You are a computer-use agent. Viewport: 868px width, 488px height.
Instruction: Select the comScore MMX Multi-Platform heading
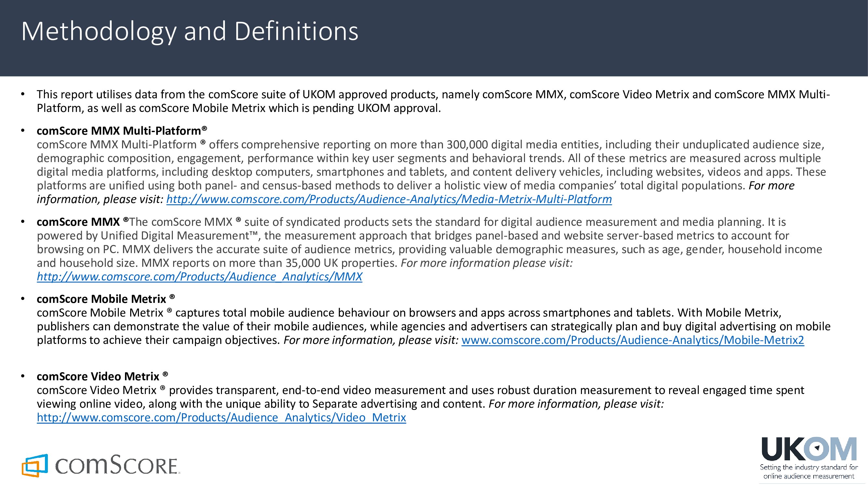(x=122, y=131)
